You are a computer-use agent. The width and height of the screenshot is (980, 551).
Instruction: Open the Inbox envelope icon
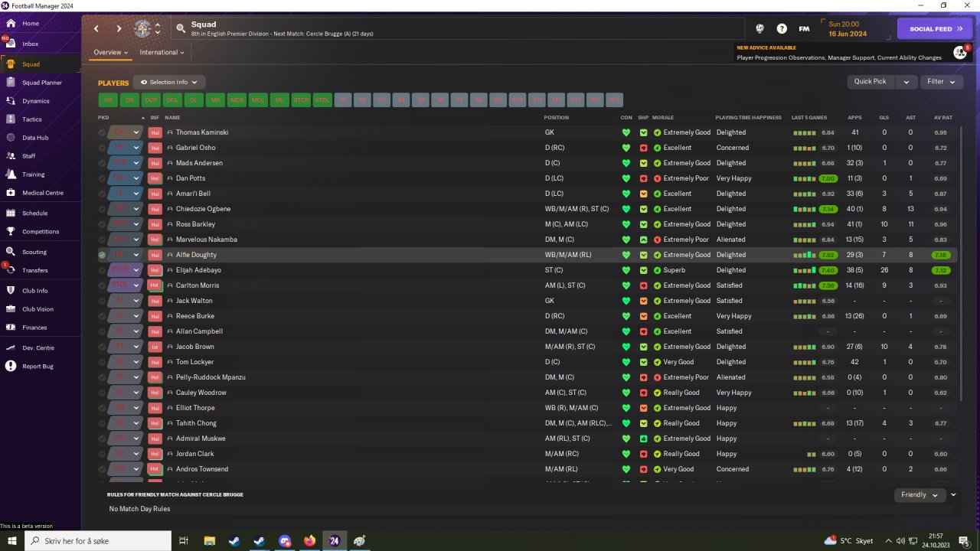coord(11,44)
